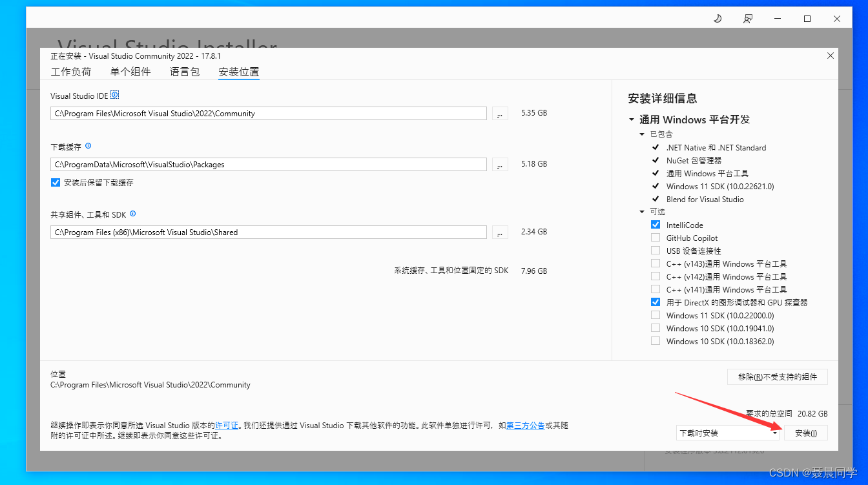Check Windows 11 SDK (10.0.22000.0)

pyautogui.click(x=656, y=315)
